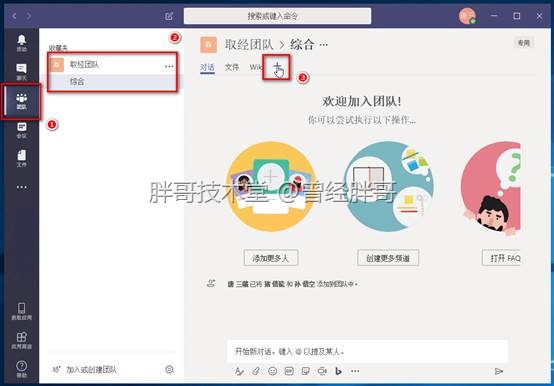The image size is (554, 386).
Task: Switch to the Wiki tab
Action: point(256,67)
